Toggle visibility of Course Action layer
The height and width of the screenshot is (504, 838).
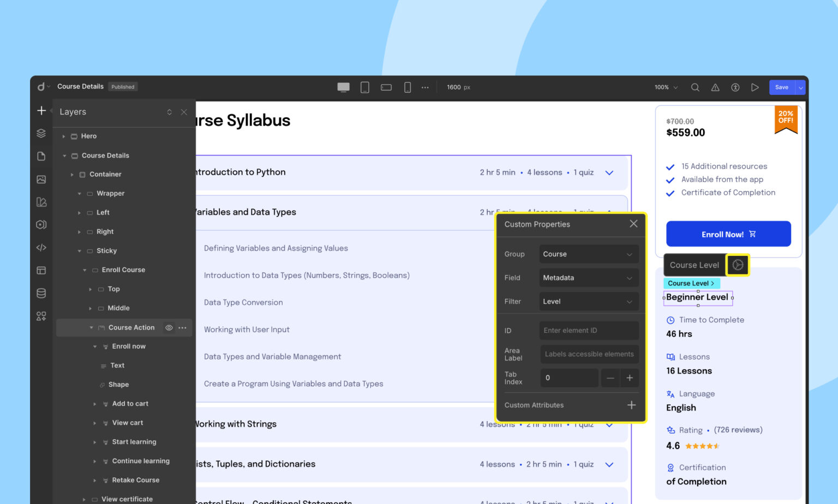point(169,328)
